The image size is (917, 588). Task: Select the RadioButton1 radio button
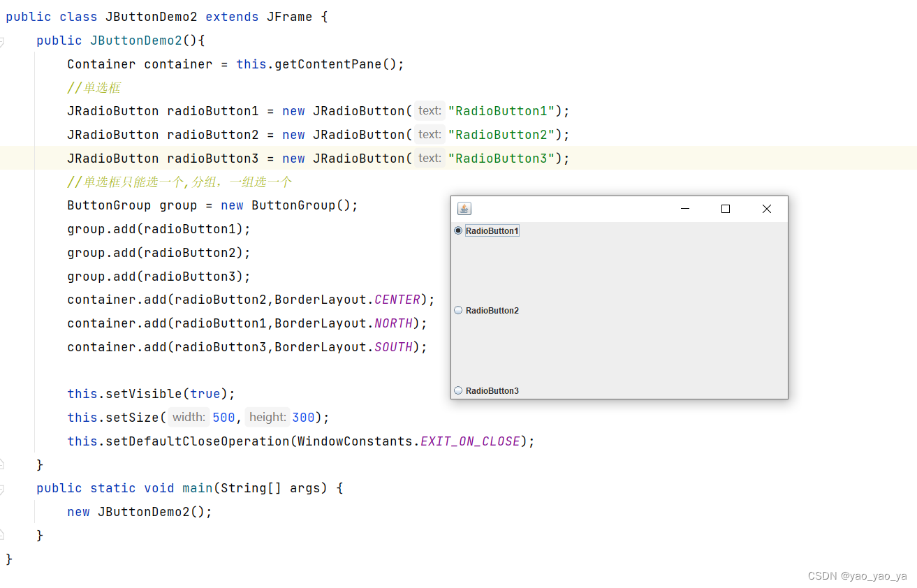(459, 230)
